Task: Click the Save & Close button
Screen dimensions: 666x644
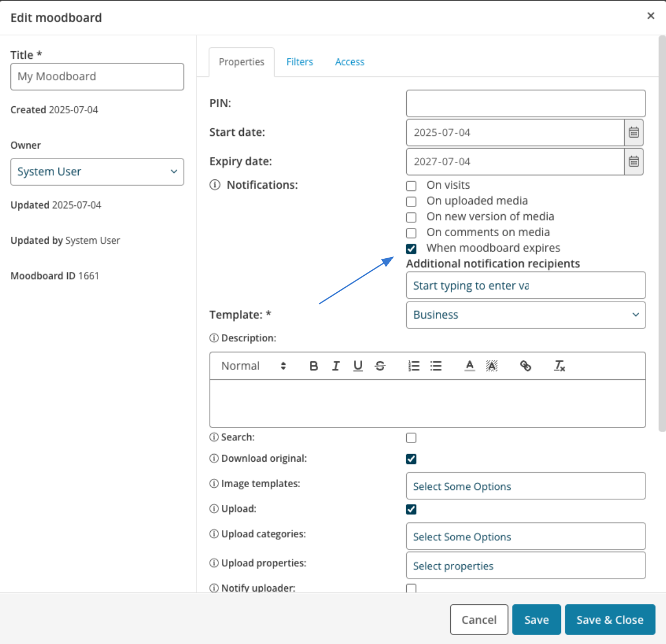Action: [610, 620]
